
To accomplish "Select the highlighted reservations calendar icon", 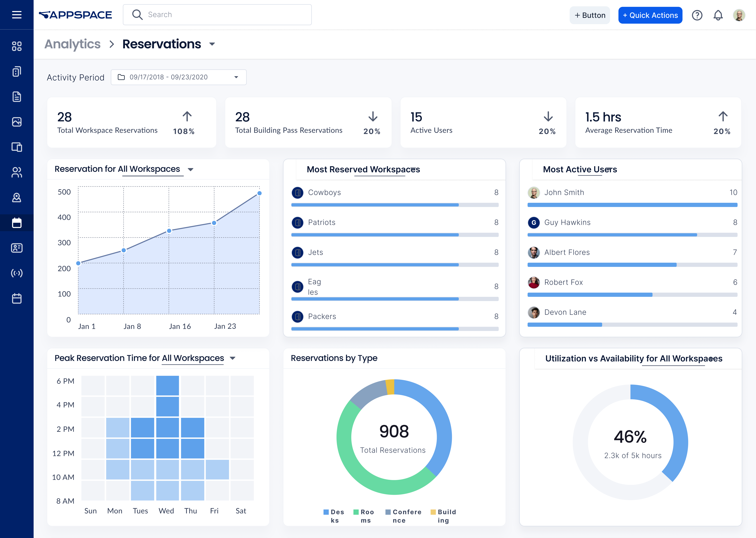I will [17, 223].
